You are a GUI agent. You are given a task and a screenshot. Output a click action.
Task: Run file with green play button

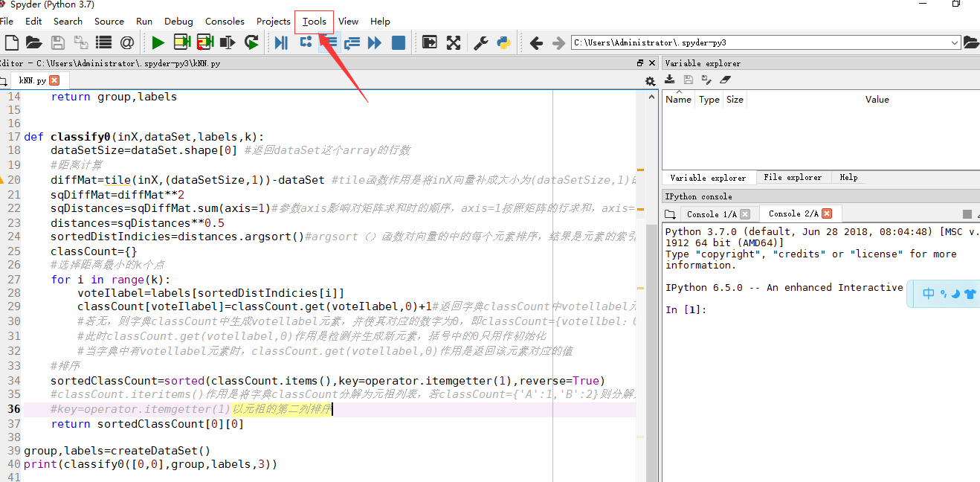pos(158,42)
